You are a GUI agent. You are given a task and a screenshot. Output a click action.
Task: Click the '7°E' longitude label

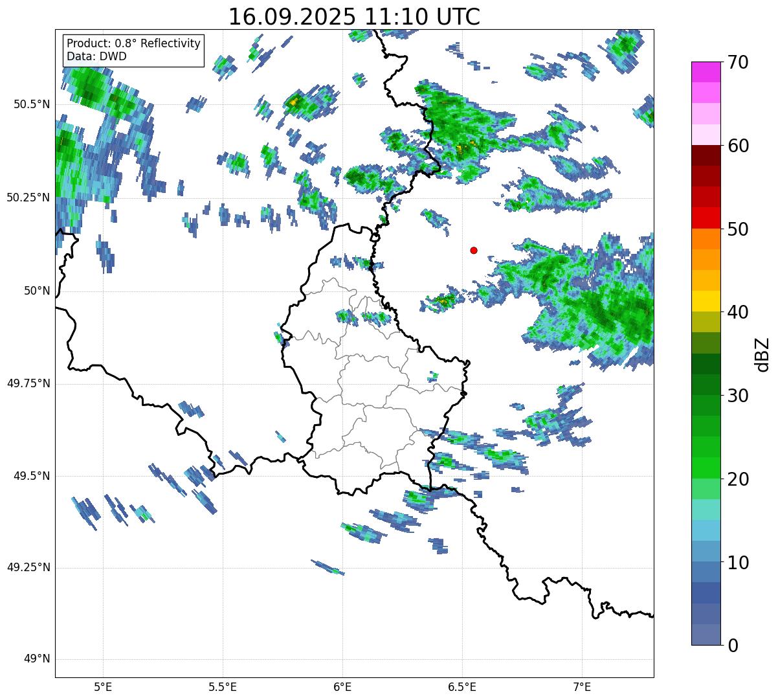tap(582, 686)
